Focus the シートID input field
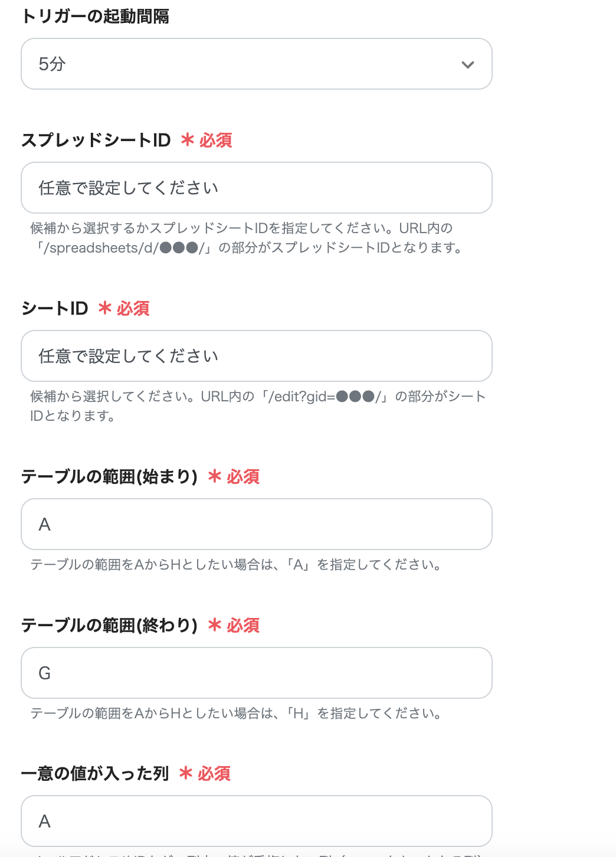The height and width of the screenshot is (857, 616). coord(257,356)
